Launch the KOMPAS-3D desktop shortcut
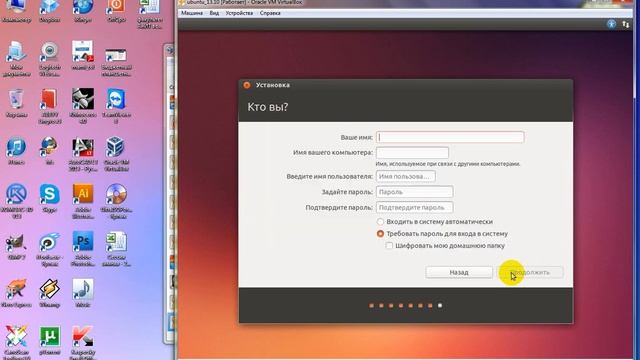This screenshot has height=360, width=640. click(x=16, y=201)
